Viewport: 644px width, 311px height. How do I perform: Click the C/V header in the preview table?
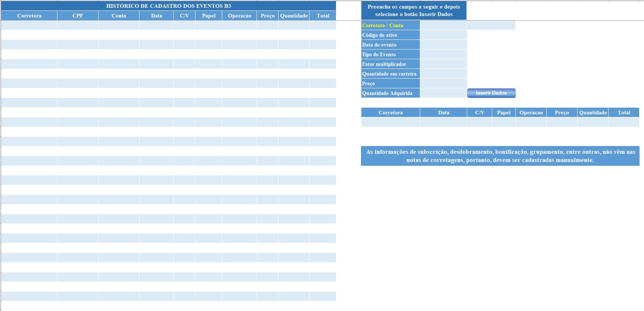480,112
